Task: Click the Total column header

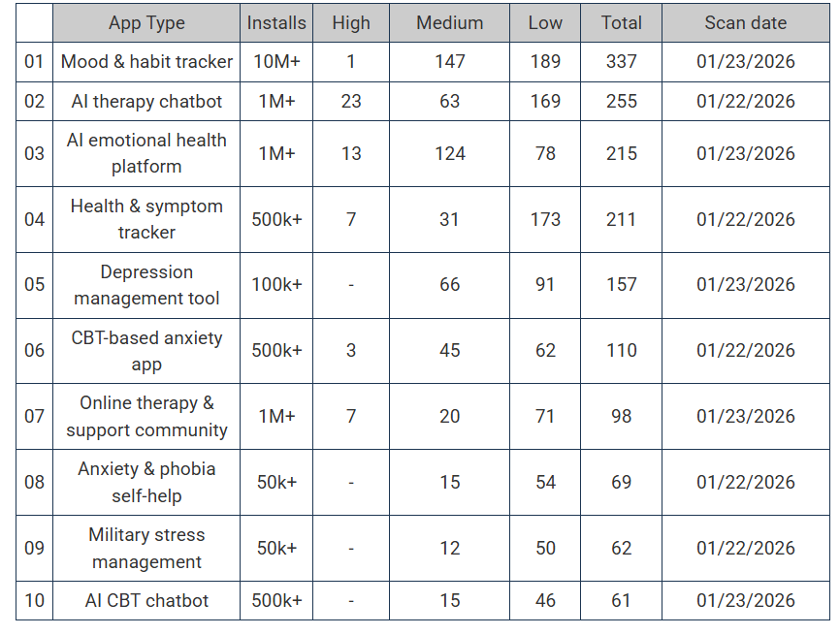Action: coord(621,23)
